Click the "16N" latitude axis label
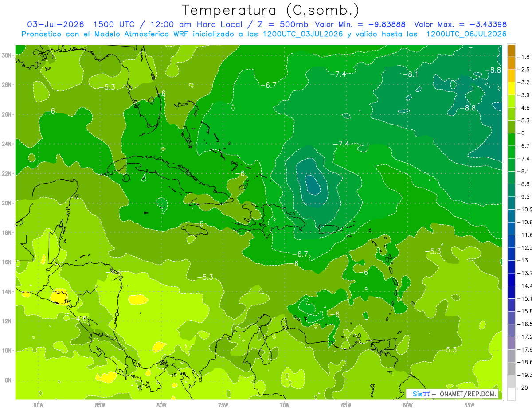 click(7, 262)
